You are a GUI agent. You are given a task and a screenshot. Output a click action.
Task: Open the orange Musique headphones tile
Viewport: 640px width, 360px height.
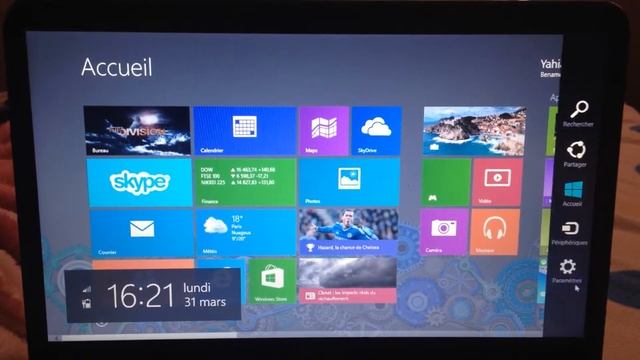[495, 232]
